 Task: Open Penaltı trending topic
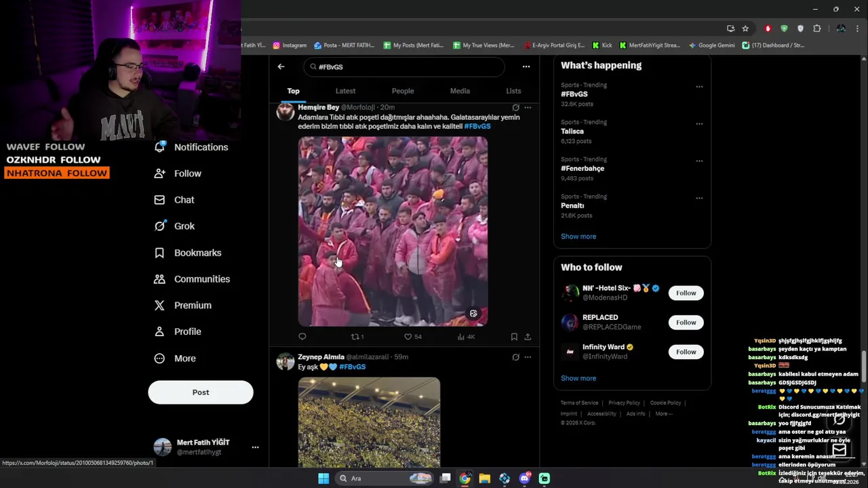[x=572, y=206]
